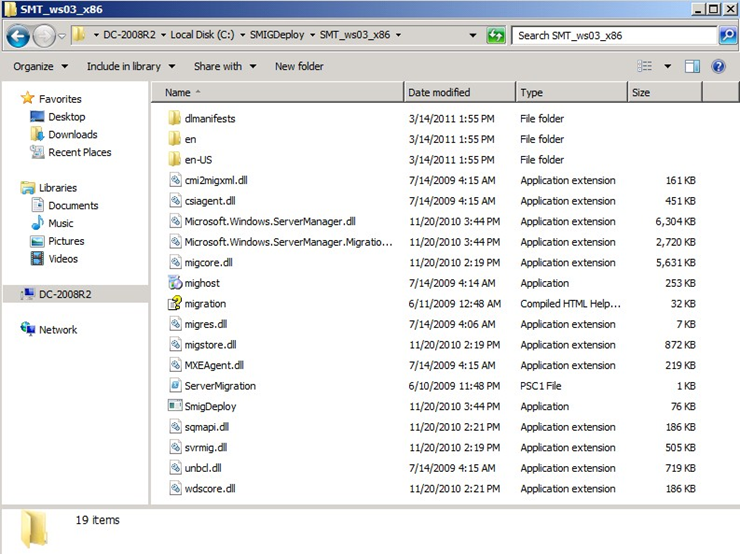Screen dimensions: 740x554
Task: Select the ServerMigration PSC1 file icon
Action: click(x=175, y=386)
